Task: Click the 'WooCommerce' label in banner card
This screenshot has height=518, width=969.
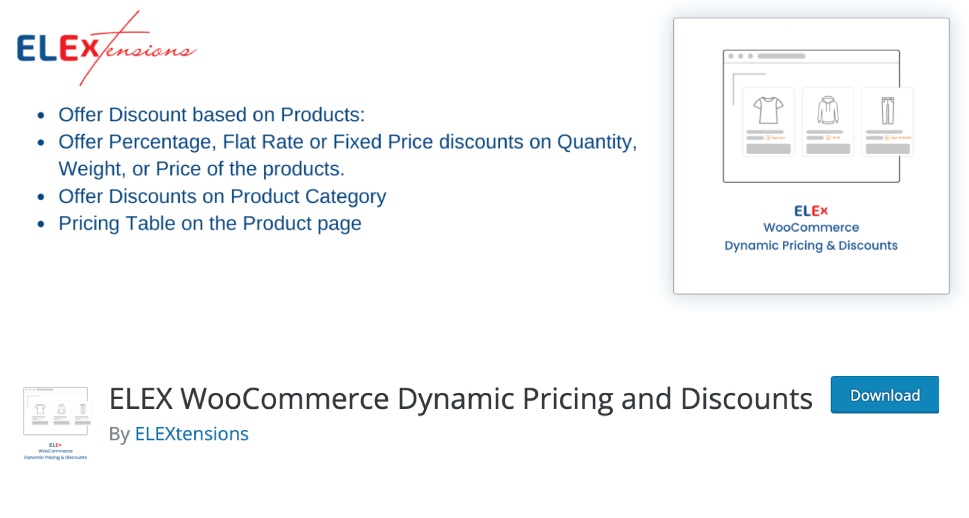Action: pyautogui.click(x=811, y=227)
